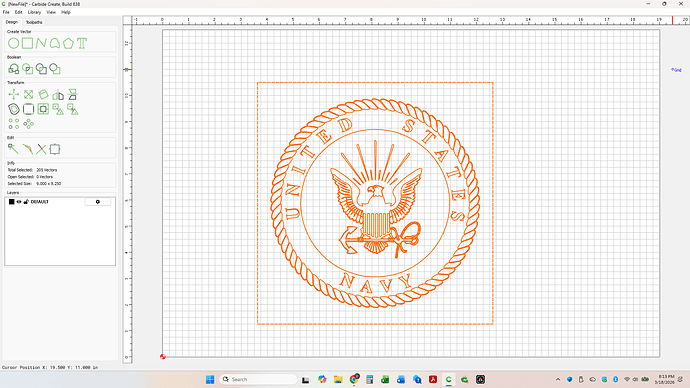This screenshot has height=388, width=690.
Task: Open the Windows Start menu
Action: (210, 379)
